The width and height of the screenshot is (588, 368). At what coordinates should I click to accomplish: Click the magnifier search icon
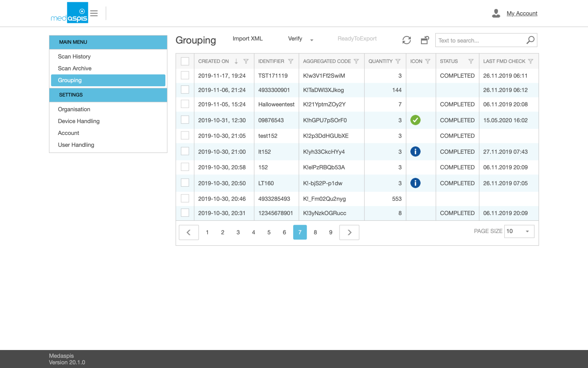(530, 40)
